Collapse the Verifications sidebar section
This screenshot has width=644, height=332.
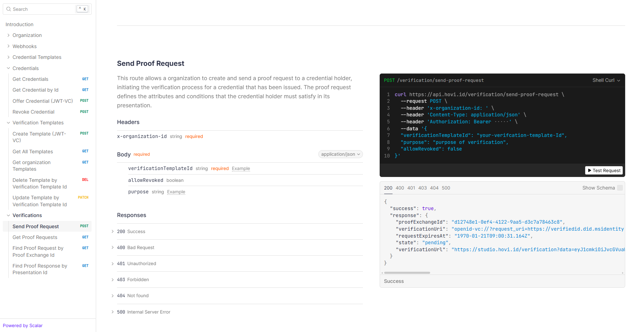pyautogui.click(x=8, y=215)
